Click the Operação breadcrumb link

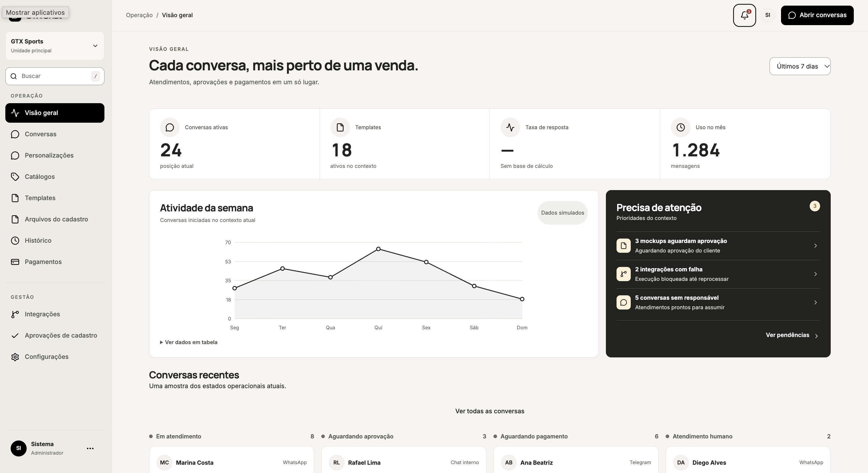(139, 15)
